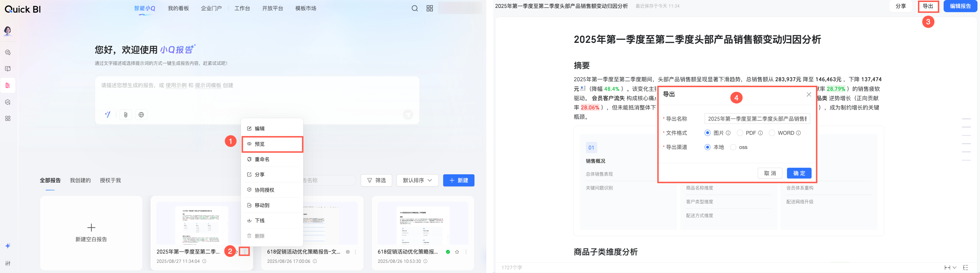980x273 pixels.
Task: Select the PDF file format radio
Action: (x=740, y=133)
